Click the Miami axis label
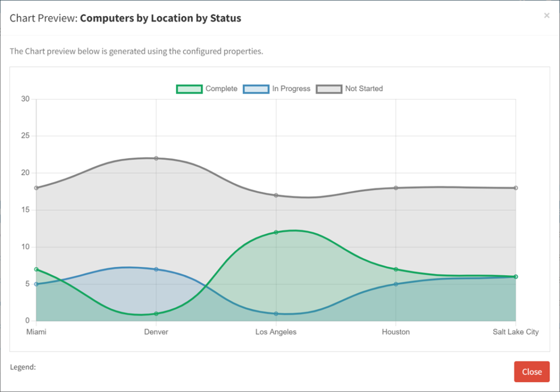The height and width of the screenshot is (392, 560). coord(36,331)
